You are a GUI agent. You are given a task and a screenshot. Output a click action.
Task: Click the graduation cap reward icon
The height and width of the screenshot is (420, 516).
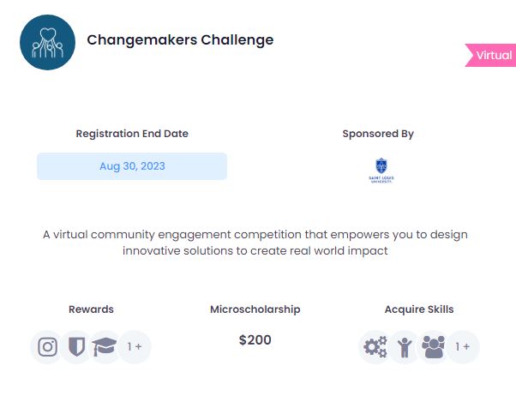click(105, 347)
